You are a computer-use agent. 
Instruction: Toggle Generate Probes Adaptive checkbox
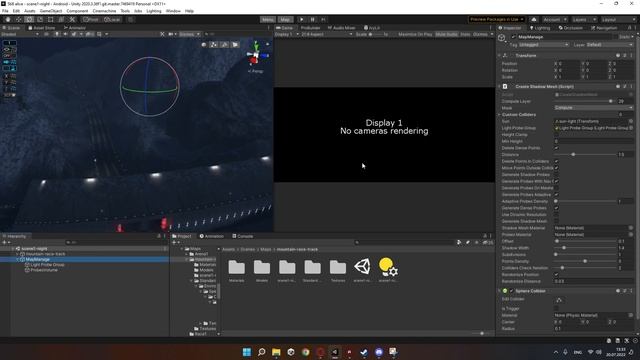(556, 195)
